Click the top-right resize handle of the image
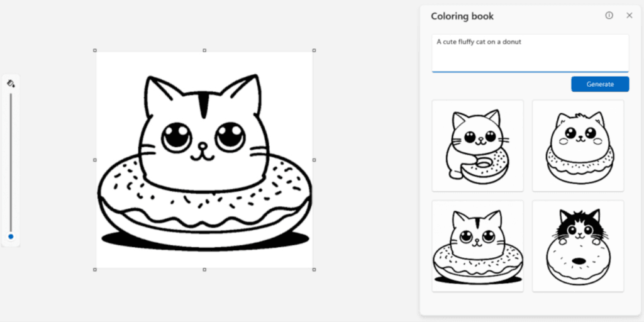The height and width of the screenshot is (322, 644). click(x=314, y=50)
